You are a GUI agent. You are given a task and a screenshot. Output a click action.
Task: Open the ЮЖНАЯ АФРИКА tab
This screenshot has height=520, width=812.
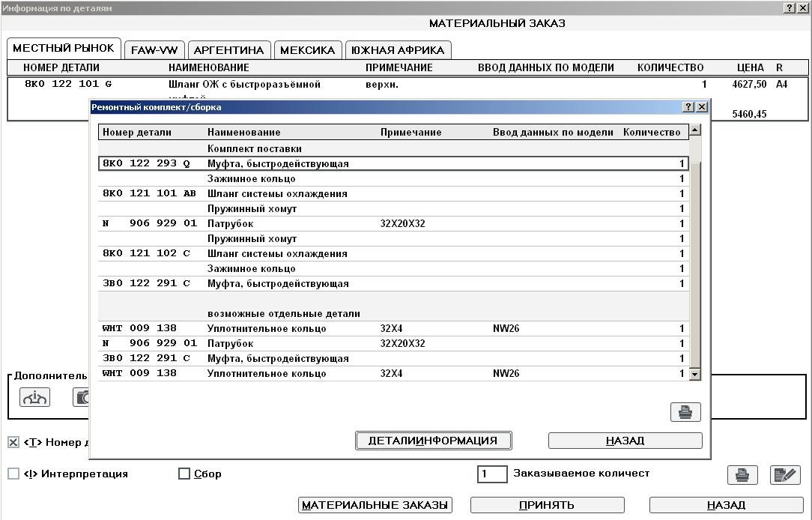click(x=398, y=50)
